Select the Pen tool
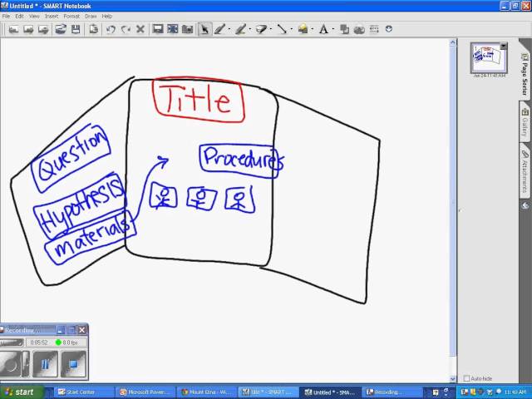Screen dimensions: 532x399 point(219,30)
